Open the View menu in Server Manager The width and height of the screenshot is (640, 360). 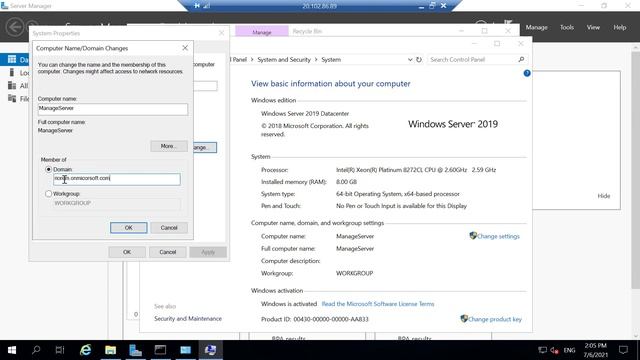click(593, 27)
